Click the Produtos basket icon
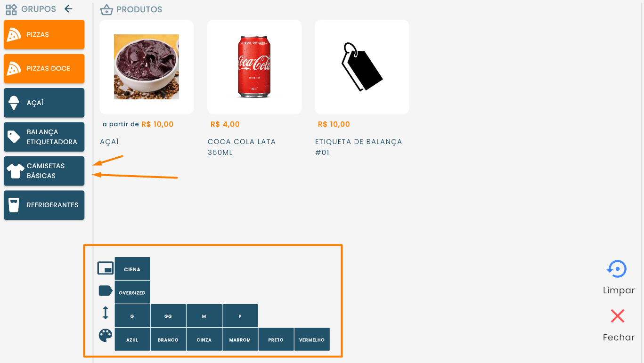The width and height of the screenshot is (644, 363). 107,9
